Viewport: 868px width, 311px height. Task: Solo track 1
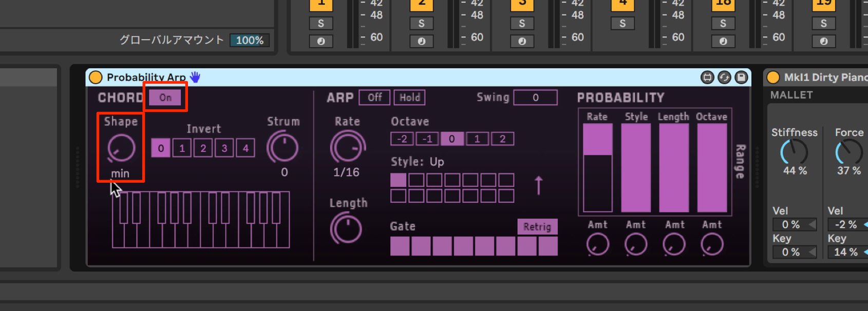[321, 23]
